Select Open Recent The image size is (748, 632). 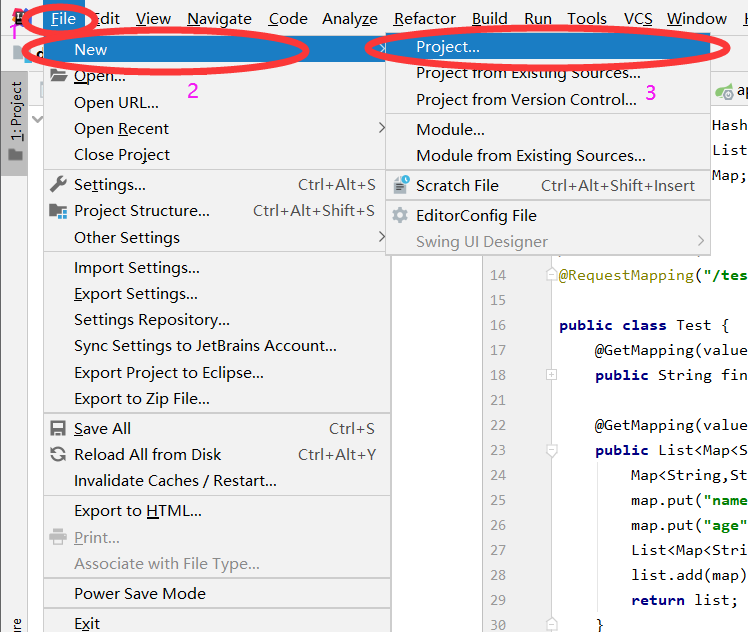click(215, 128)
